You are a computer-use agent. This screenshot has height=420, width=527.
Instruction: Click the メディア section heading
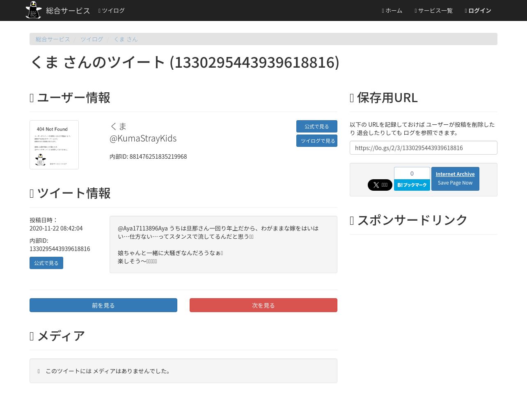point(57,336)
